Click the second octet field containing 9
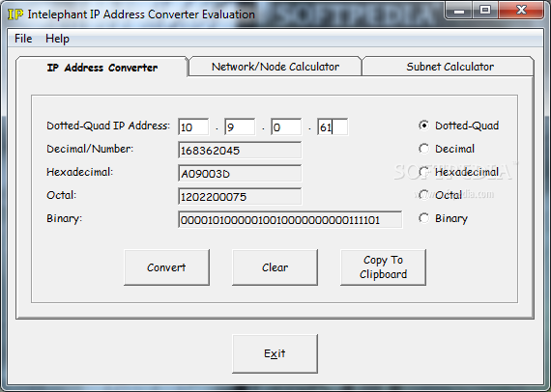The width and height of the screenshot is (551, 392). 240,127
